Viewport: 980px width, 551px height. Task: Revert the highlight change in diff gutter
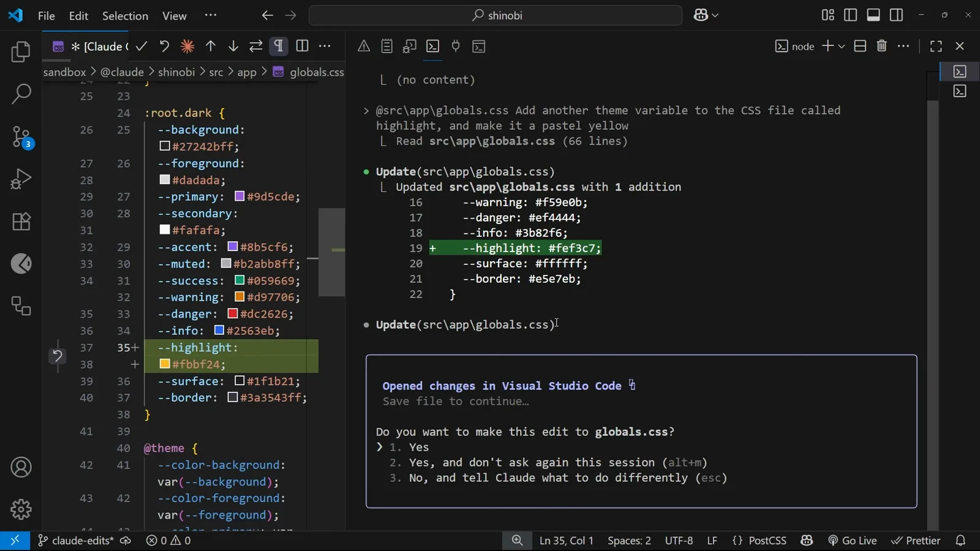point(58,356)
